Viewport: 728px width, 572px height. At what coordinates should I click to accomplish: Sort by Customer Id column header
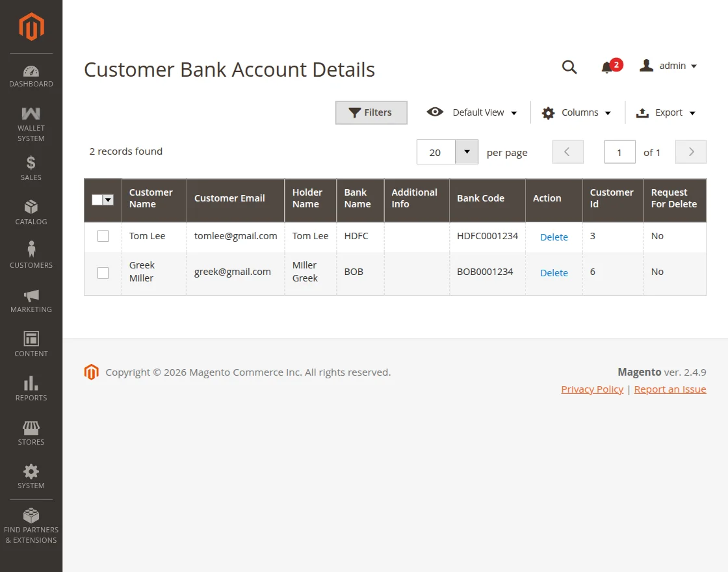point(614,200)
